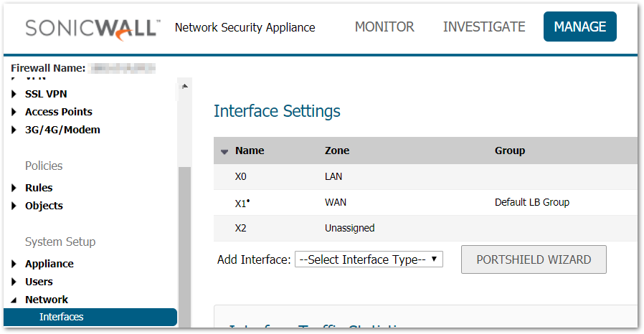
Task: Expand the Access Points tree arrow
Action: click(14, 112)
